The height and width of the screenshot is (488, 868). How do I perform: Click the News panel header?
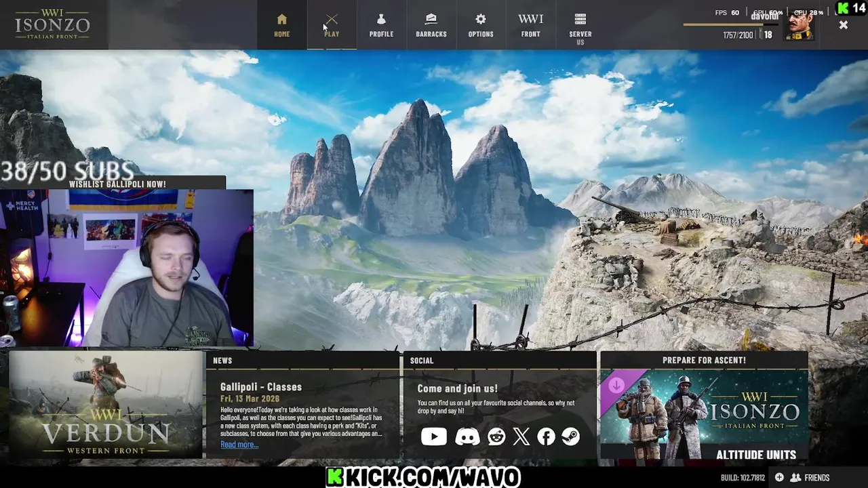pyautogui.click(x=302, y=361)
